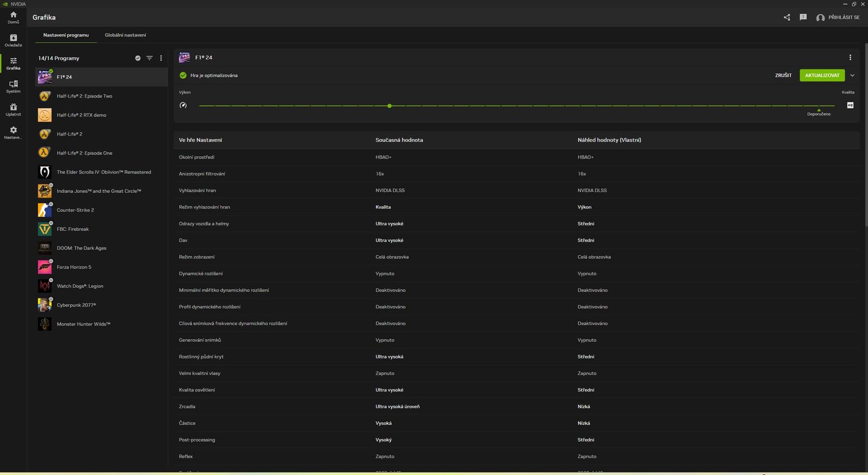
Task: Click the 14/14 Programy heading
Action: coord(59,58)
